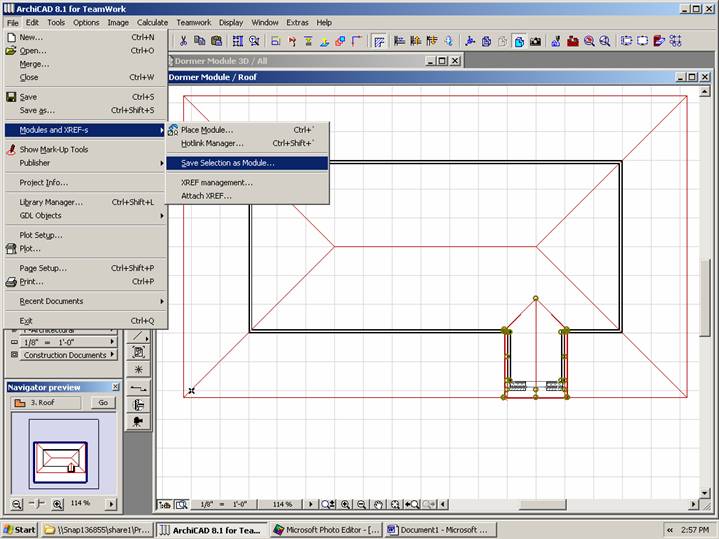The height and width of the screenshot is (539, 719).
Task: Click the second magnifier zoom icon in toolbar
Action: [x=605, y=41]
